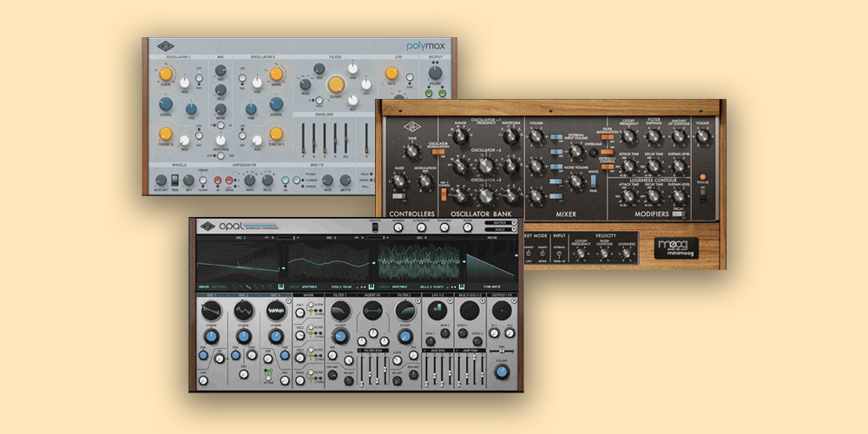Click the Minimoog Filter Emphasis knob

[654, 136]
